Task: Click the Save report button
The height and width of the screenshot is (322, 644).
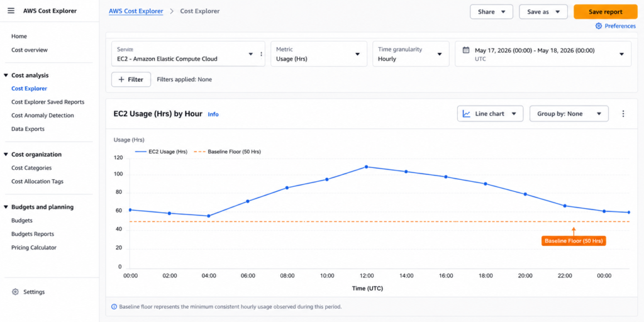Action: coord(606,12)
